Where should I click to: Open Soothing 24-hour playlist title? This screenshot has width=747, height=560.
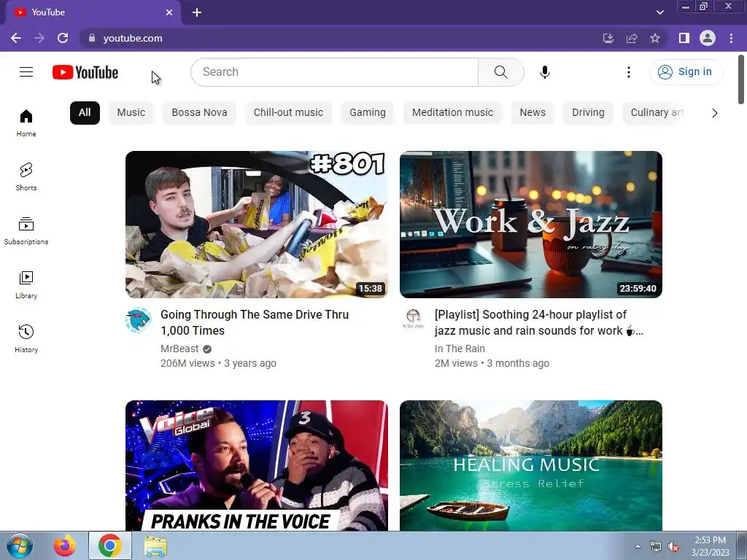point(539,322)
